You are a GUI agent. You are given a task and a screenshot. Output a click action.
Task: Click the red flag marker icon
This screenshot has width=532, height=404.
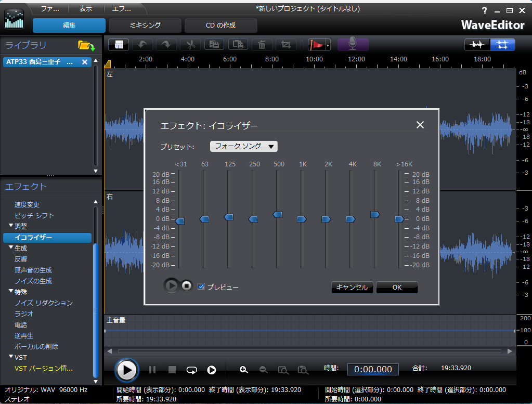(316, 45)
